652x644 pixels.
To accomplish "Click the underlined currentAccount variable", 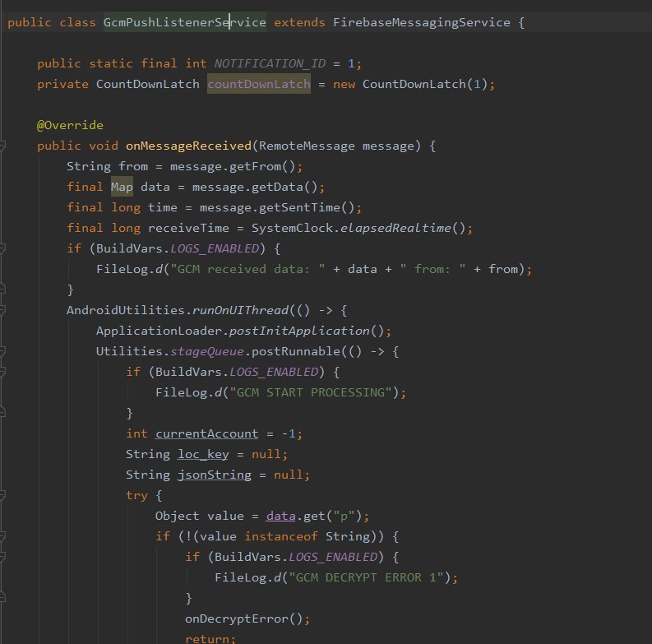I will (206, 433).
